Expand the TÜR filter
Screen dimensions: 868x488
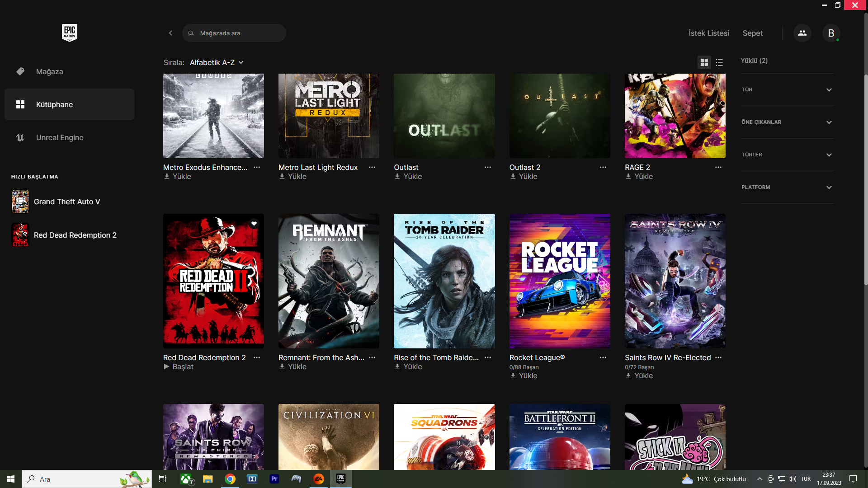click(787, 89)
